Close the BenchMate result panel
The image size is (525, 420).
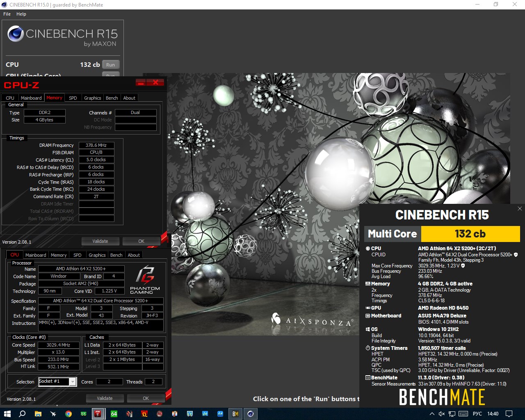click(520, 209)
